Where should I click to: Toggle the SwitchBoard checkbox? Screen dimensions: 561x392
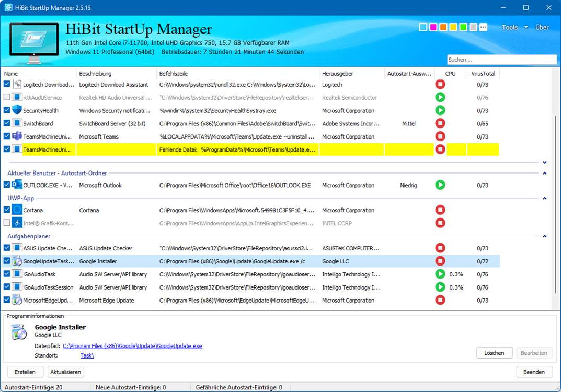click(7, 123)
